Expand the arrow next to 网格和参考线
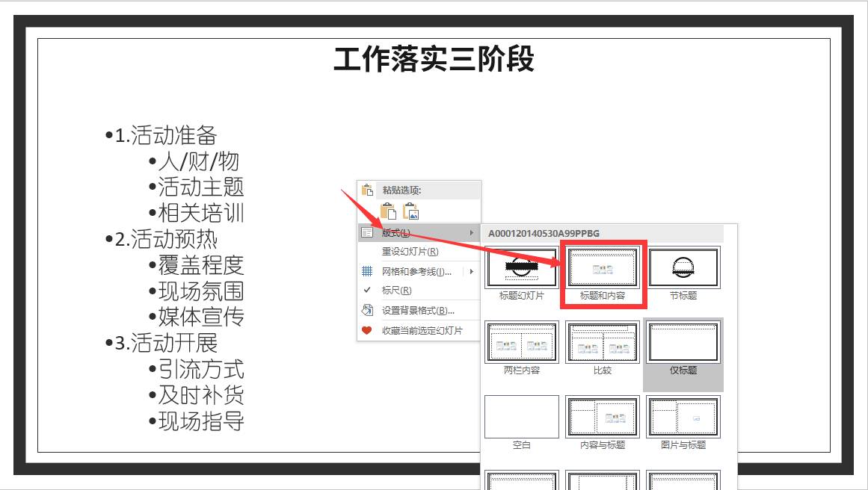Viewport: 868px width, 490px height. [472, 272]
